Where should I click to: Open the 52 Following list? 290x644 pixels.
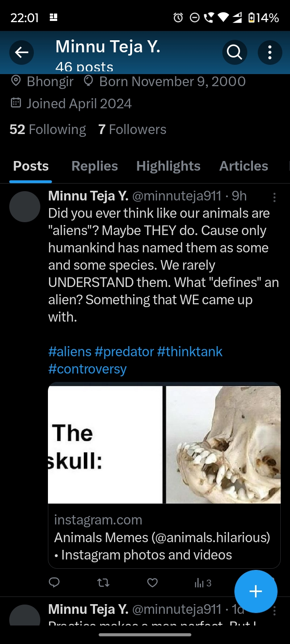point(48,130)
